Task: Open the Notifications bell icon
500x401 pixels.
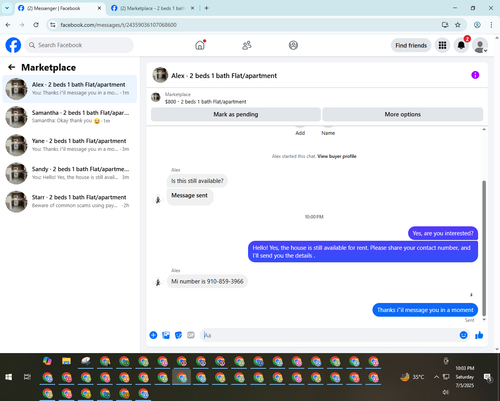Action: coord(461,45)
